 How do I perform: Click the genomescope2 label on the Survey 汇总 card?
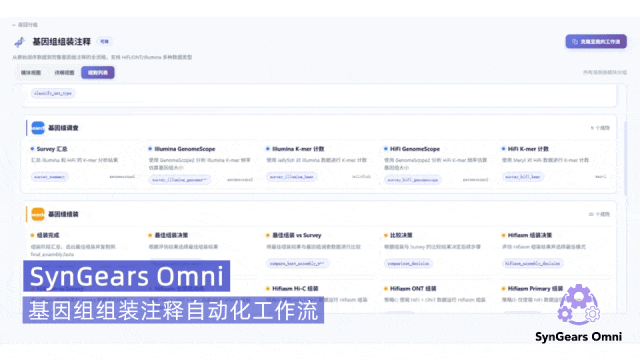[x=122, y=177]
